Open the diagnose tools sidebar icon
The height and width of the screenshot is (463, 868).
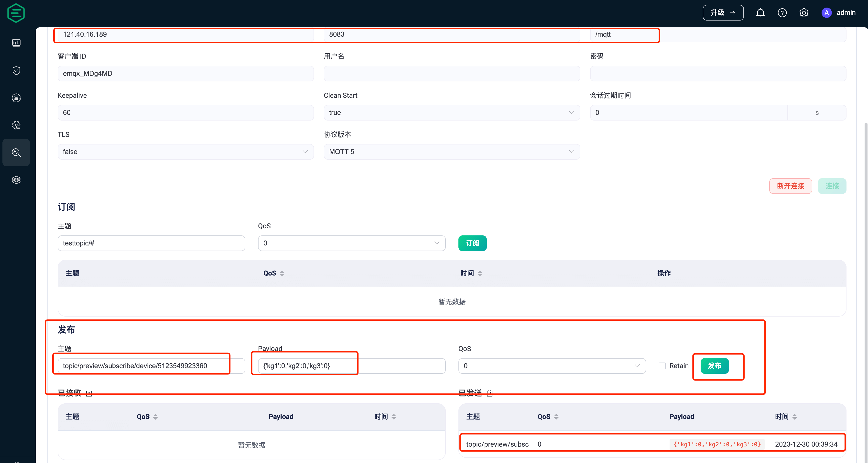click(x=16, y=152)
